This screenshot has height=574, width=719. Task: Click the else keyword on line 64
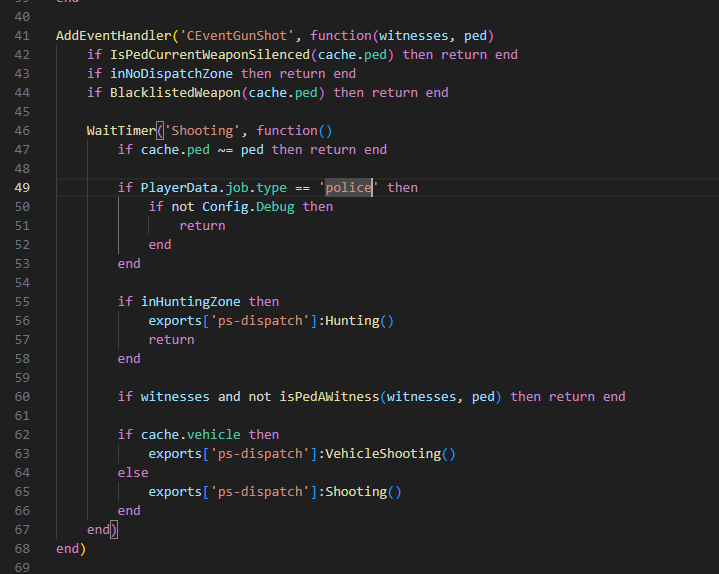[x=133, y=473]
